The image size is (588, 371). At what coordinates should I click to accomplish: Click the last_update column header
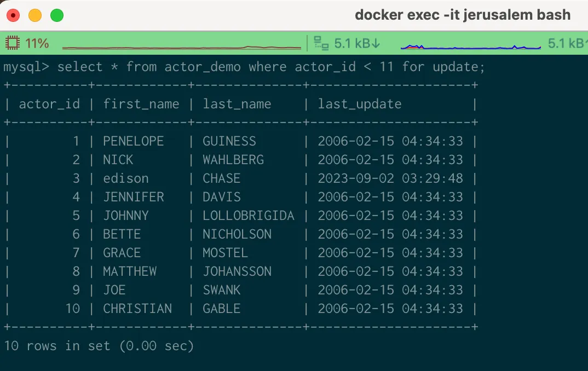click(x=360, y=104)
